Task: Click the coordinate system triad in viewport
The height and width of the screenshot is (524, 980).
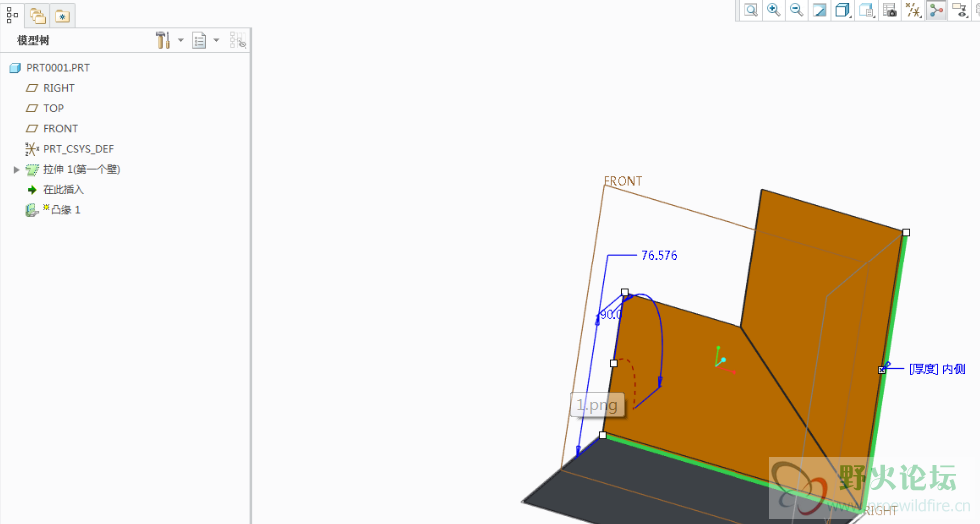Action: 724,360
